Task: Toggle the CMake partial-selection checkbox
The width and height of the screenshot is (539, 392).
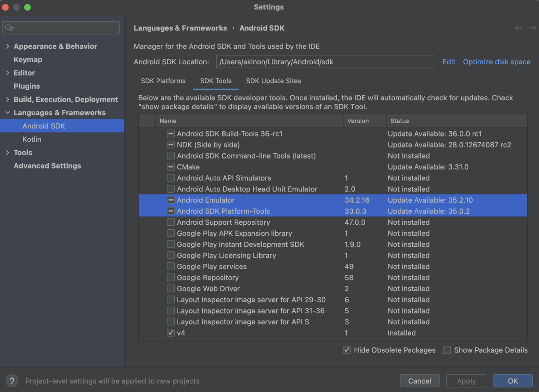Action: [171, 167]
